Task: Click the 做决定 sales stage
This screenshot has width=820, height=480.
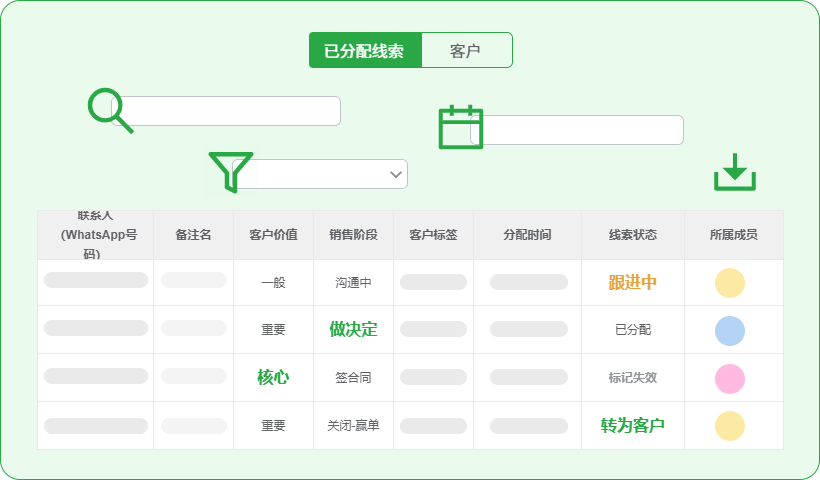Action: (x=353, y=330)
